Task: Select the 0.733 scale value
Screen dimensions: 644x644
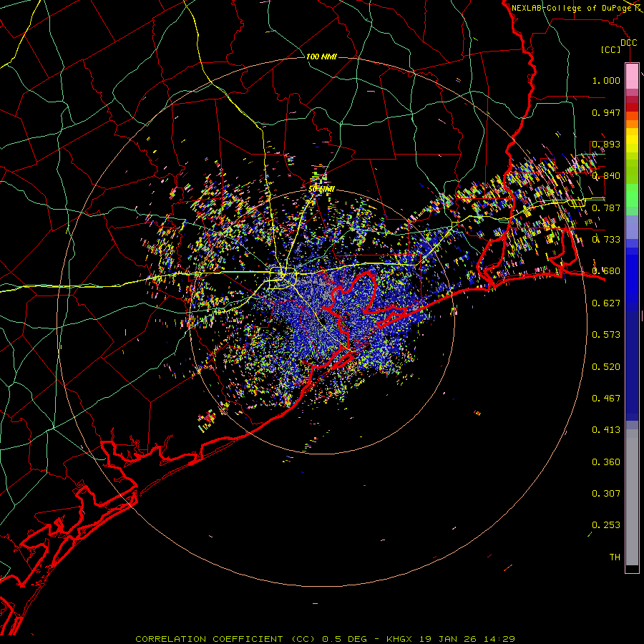Action: pyautogui.click(x=606, y=240)
